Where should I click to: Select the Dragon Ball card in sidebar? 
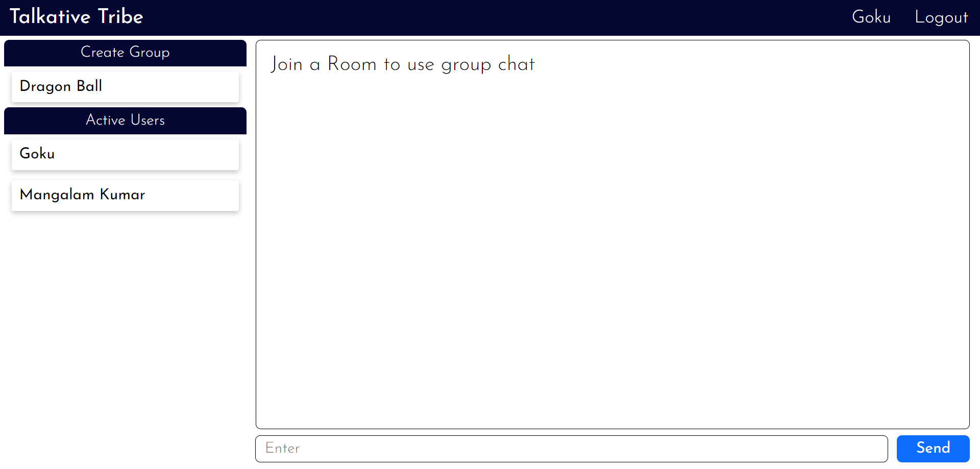(125, 87)
